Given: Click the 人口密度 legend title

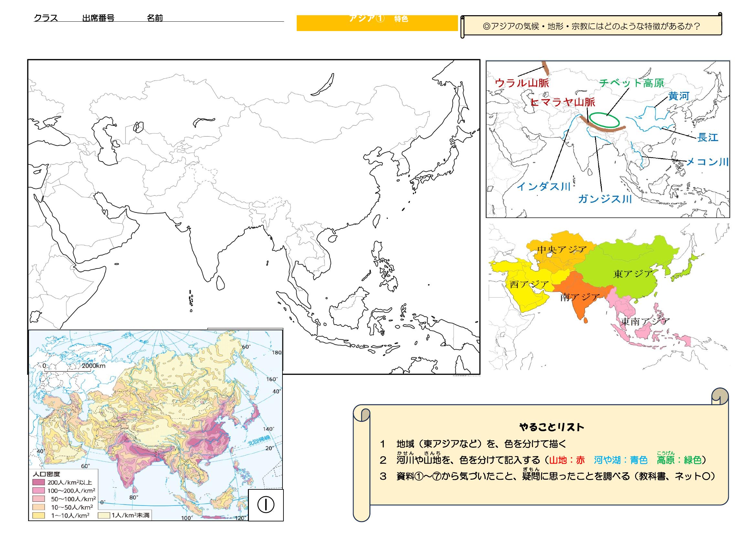Looking at the screenshot, I should tap(47, 475).
